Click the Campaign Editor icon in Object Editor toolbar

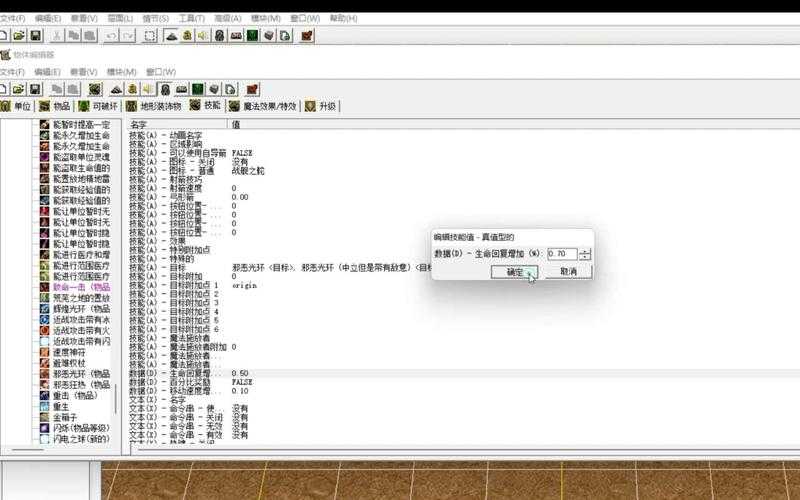[x=182, y=89]
